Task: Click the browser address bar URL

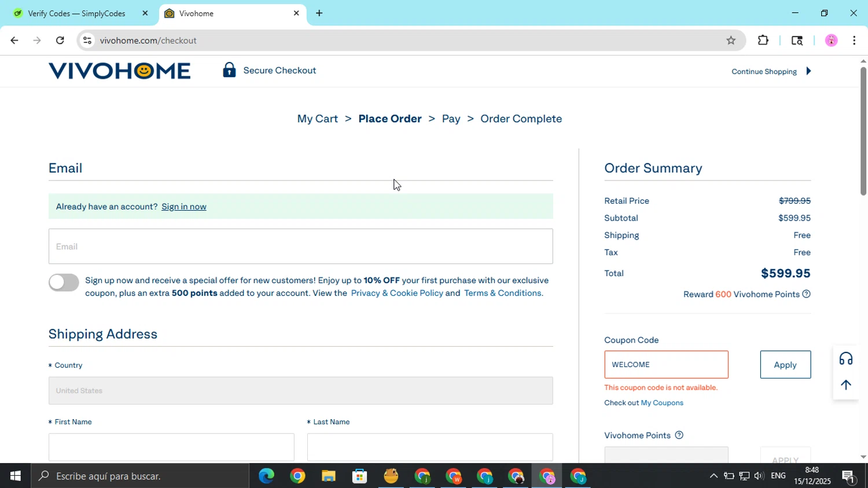Action: tap(148, 41)
